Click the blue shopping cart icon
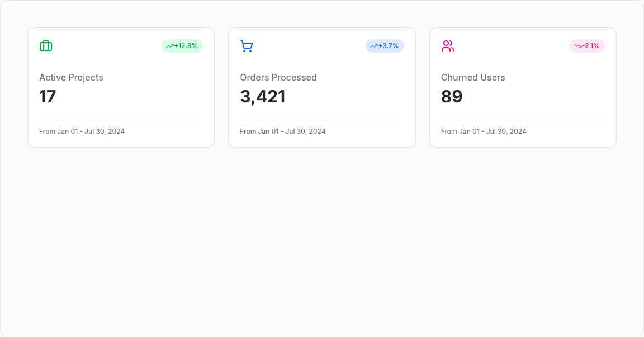Image resolution: width=644 pixels, height=337 pixels. pos(247,46)
